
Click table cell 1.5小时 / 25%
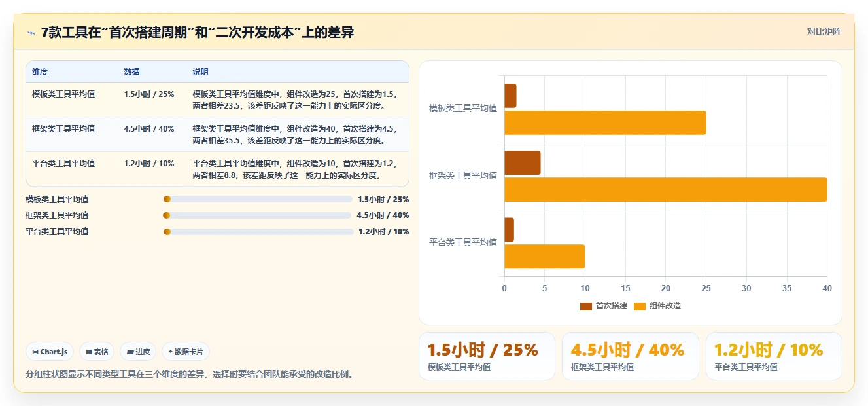tap(149, 94)
